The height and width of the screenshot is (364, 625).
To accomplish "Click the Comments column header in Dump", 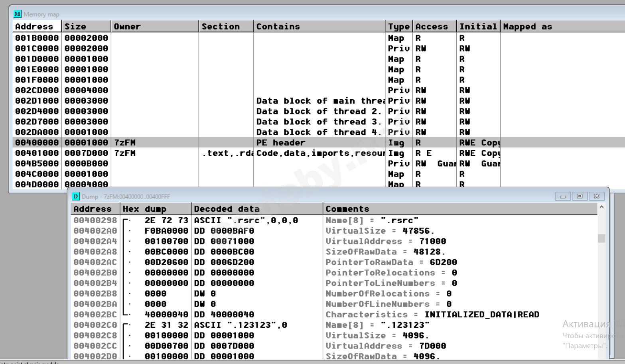I will [460, 209].
